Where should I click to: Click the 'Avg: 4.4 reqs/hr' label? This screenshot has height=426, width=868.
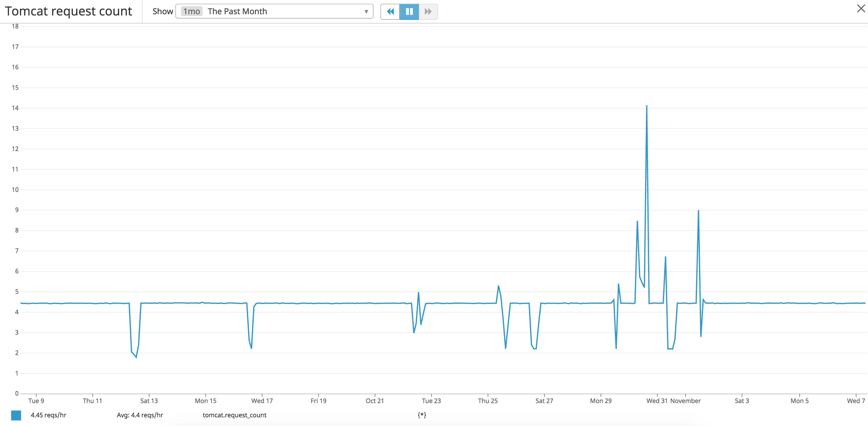pos(139,415)
